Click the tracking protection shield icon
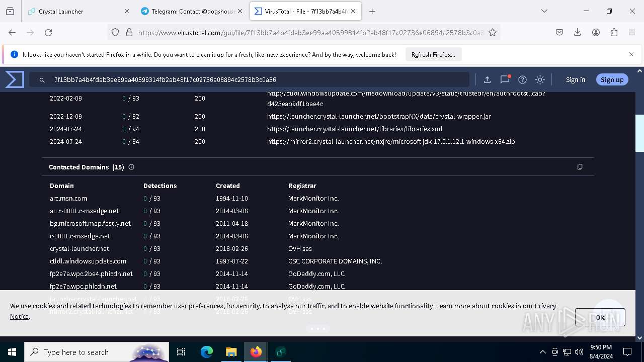The width and height of the screenshot is (644, 362). coord(115,32)
